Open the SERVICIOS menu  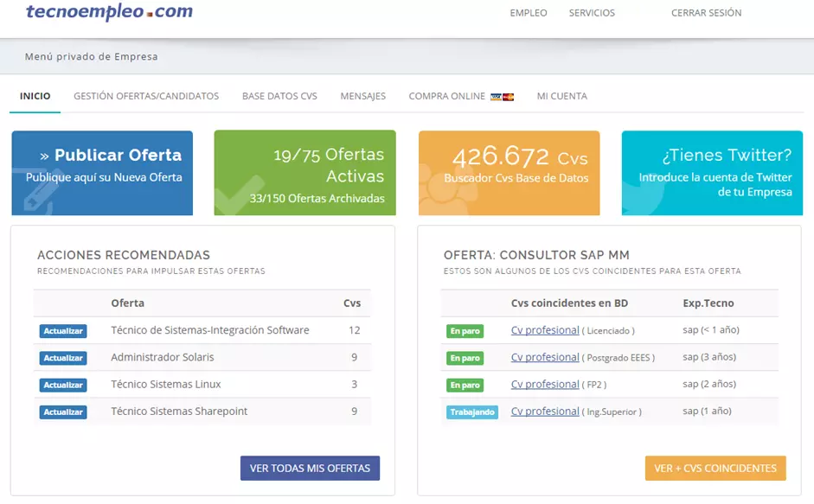pos(592,13)
